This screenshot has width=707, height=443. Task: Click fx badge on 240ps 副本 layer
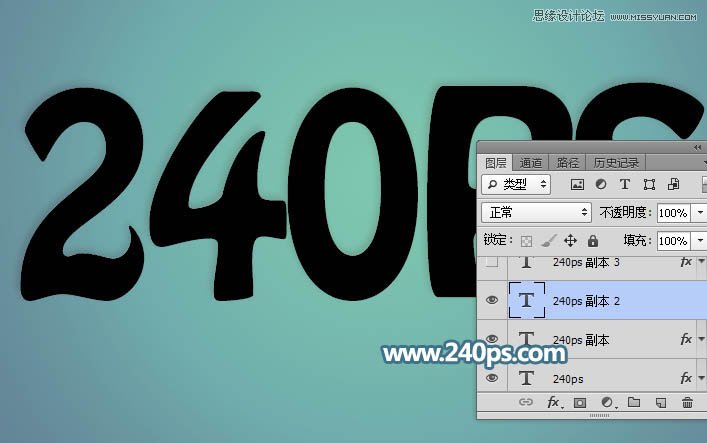click(686, 339)
